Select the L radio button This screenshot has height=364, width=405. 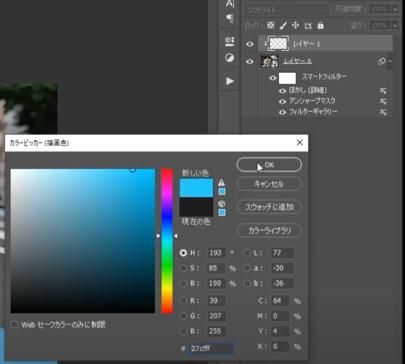click(x=247, y=253)
